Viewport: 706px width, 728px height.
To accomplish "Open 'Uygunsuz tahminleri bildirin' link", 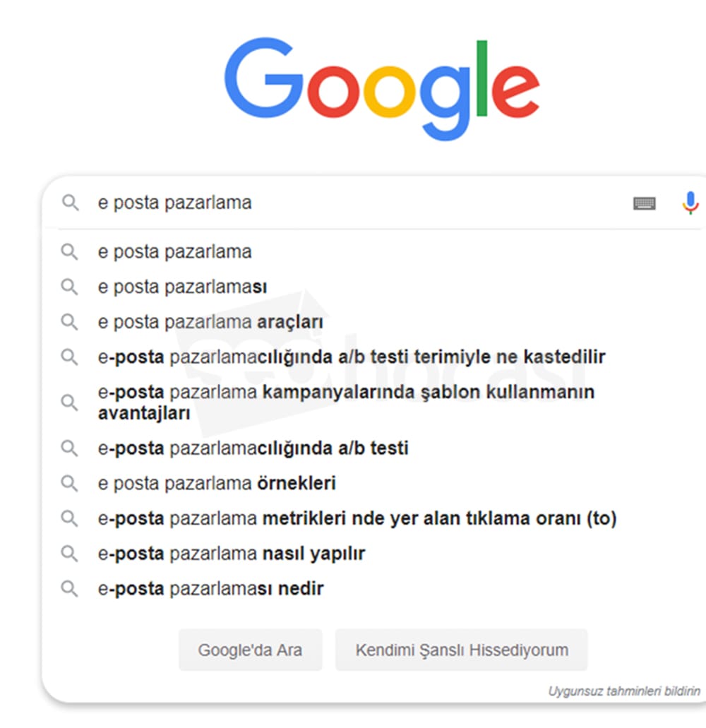I will coord(624,691).
